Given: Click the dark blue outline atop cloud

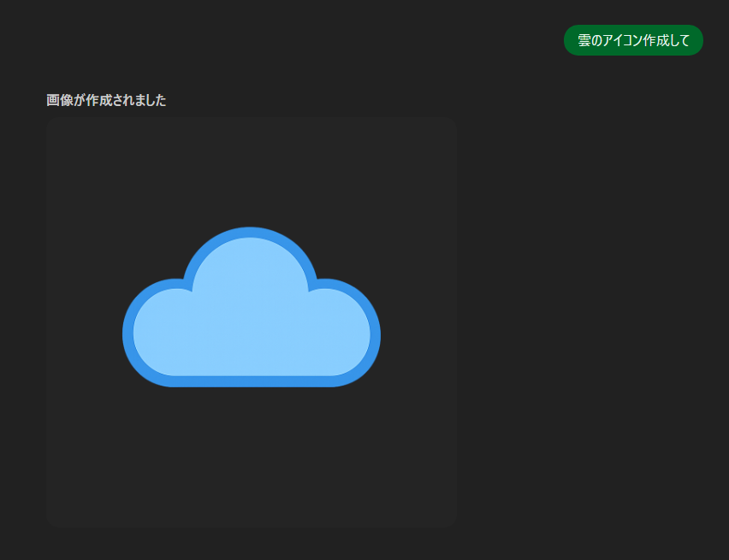Looking at the screenshot, I should click(250, 232).
